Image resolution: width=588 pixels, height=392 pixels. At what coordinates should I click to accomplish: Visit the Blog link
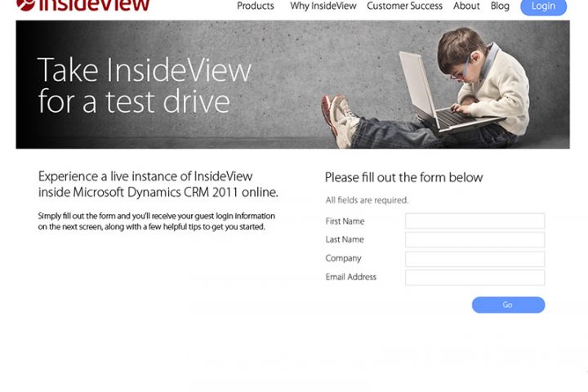pos(500,6)
